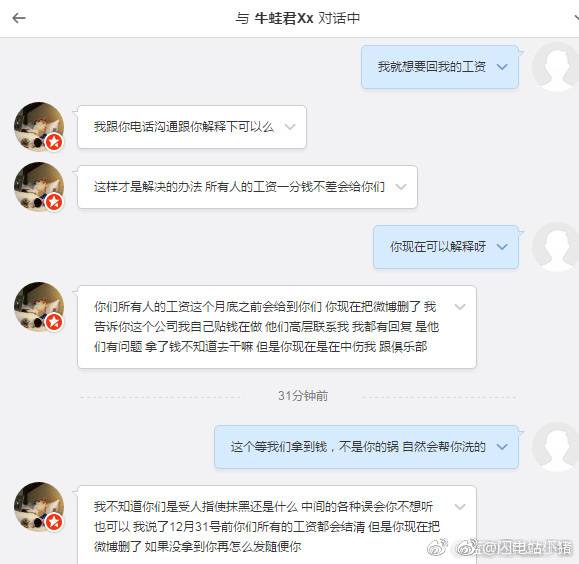
Task: Click gray profile icon beside '我就想要回我的工资'
Action: tap(556, 67)
